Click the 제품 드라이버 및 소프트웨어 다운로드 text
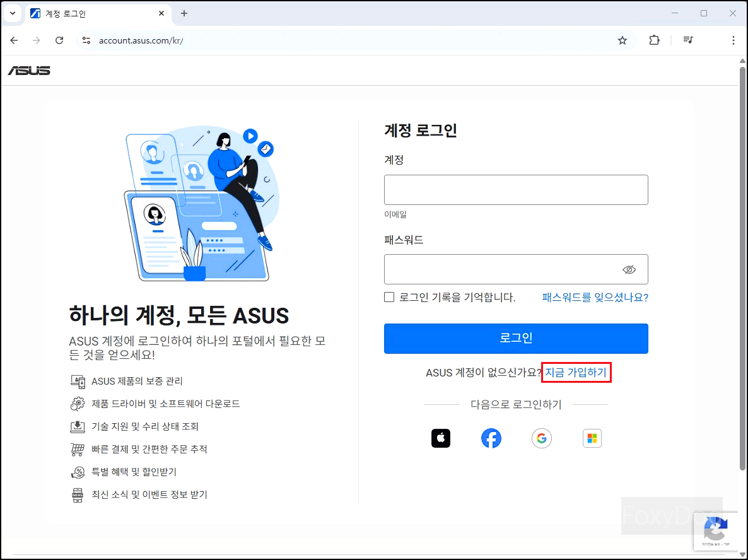 pos(165,404)
